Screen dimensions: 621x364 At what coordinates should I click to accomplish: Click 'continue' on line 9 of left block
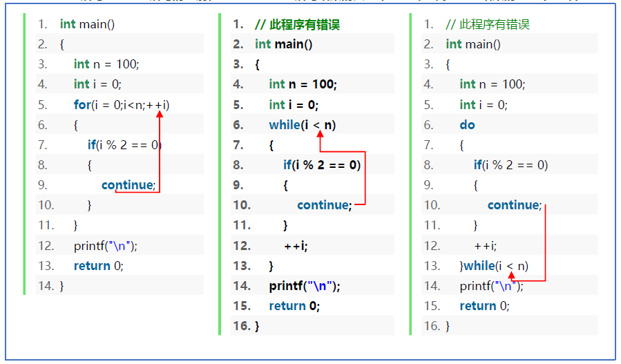(x=128, y=185)
